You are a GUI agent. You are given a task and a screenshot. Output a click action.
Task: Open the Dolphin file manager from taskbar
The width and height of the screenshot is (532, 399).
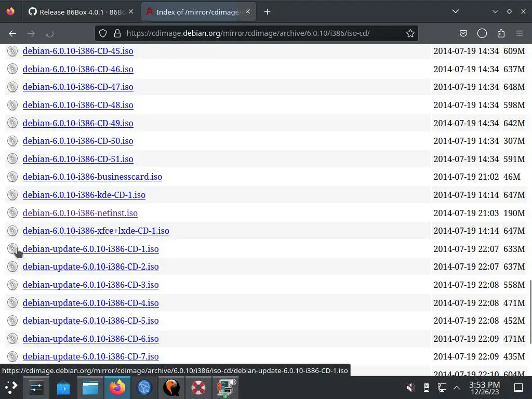[x=90, y=387]
